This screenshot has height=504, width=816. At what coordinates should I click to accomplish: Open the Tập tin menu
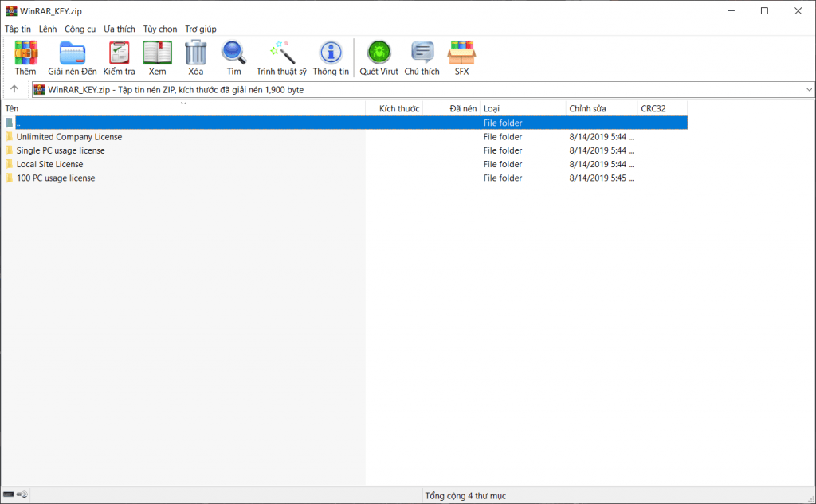click(18, 29)
